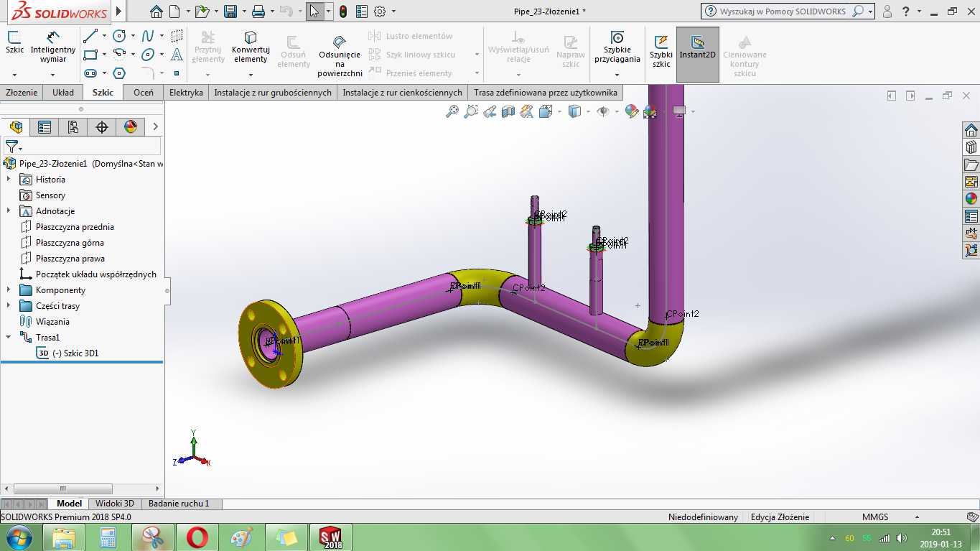The image size is (980, 551).
Task: Print using the printer icon
Action: (x=258, y=11)
